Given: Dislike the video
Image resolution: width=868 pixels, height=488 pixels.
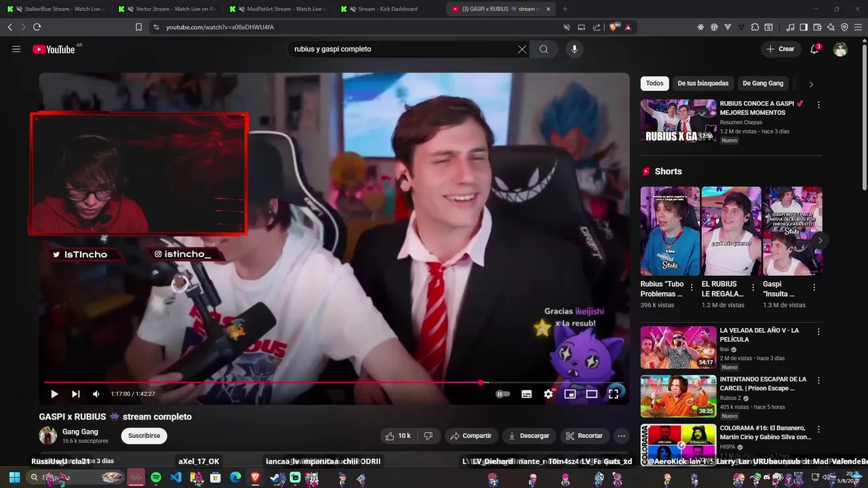Looking at the screenshot, I should click(x=428, y=436).
